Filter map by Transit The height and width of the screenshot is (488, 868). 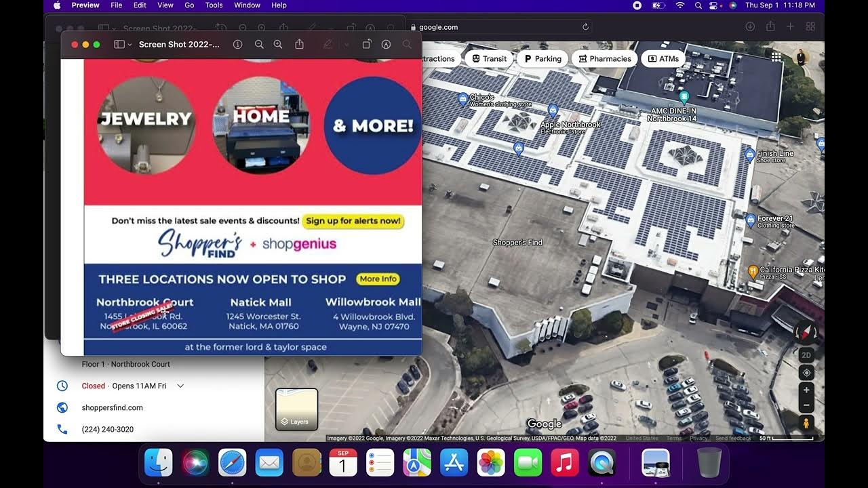click(489, 59)
